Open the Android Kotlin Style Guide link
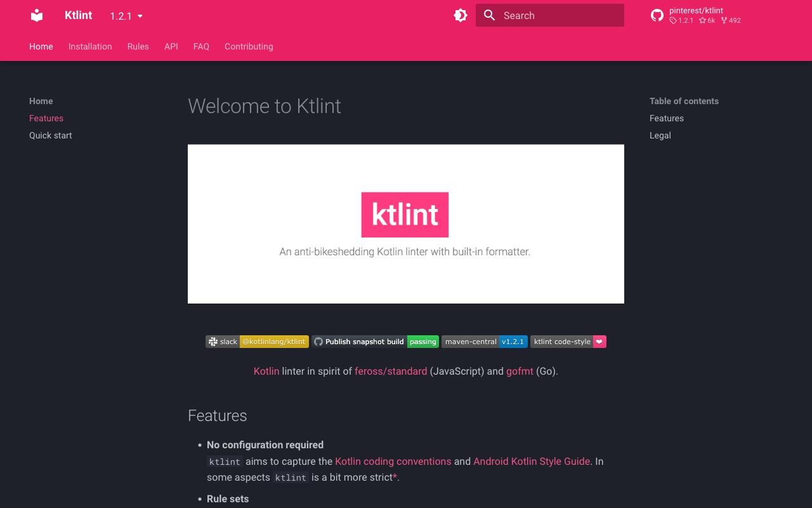 pos(532,461)
